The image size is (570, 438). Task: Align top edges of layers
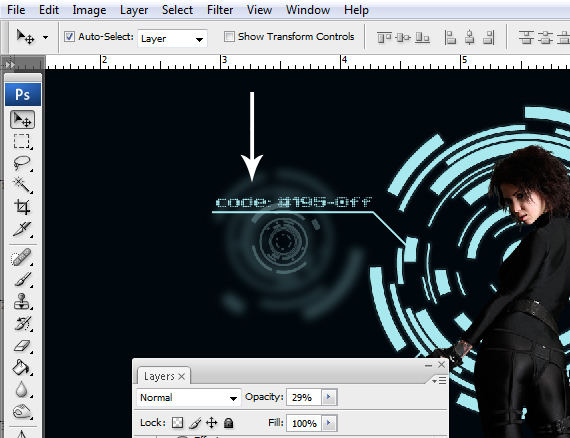384,37
